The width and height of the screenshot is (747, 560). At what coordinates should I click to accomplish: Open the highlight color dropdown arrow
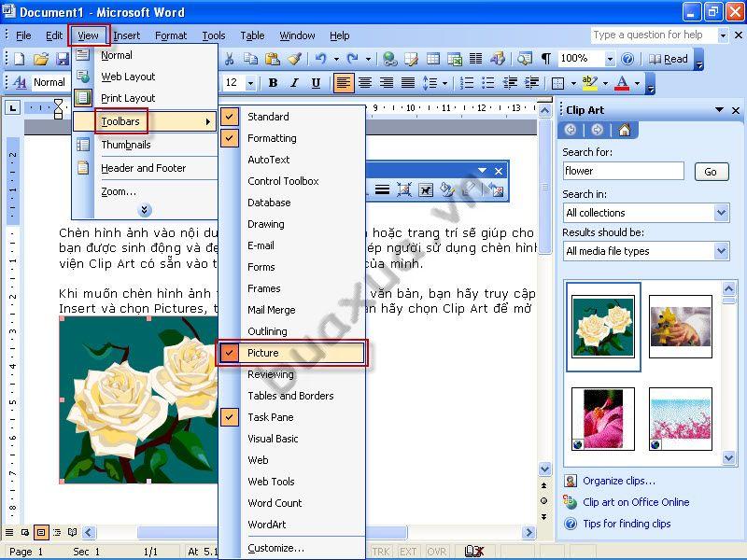click(605, 83)
